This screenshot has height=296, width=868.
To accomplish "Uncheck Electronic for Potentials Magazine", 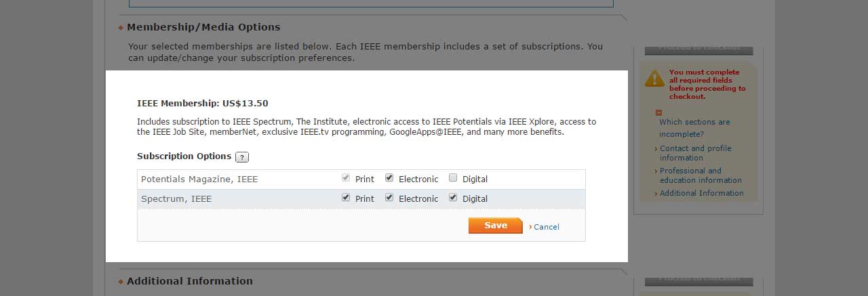I will (389, 178).
